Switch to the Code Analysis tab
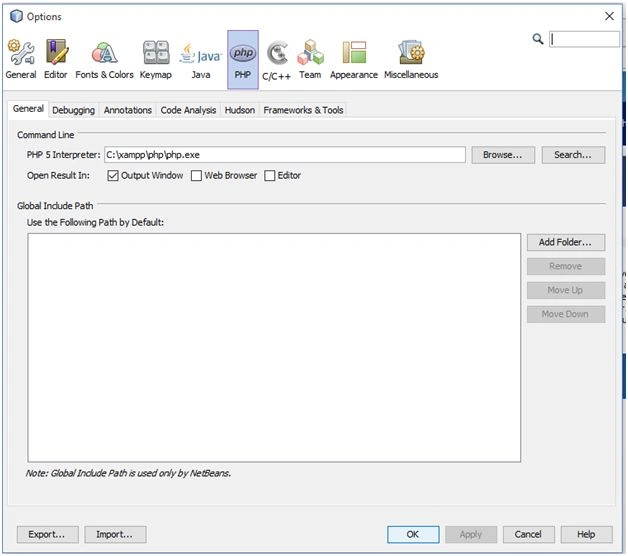Viewport: 628px width, 556px height. (188, 110)
